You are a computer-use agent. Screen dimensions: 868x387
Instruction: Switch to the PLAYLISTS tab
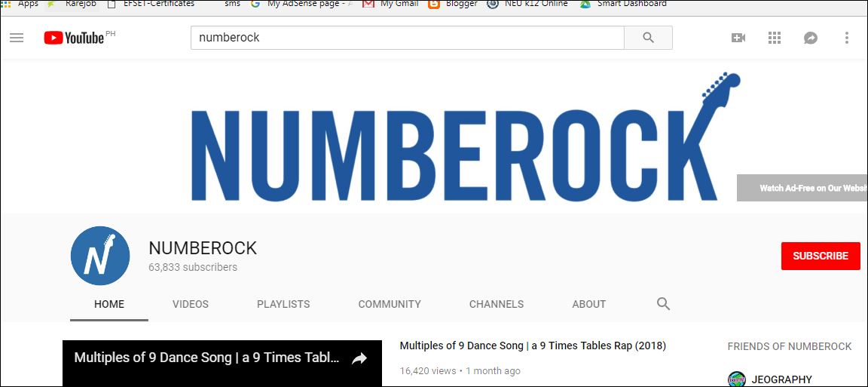[x=283, y=304]
